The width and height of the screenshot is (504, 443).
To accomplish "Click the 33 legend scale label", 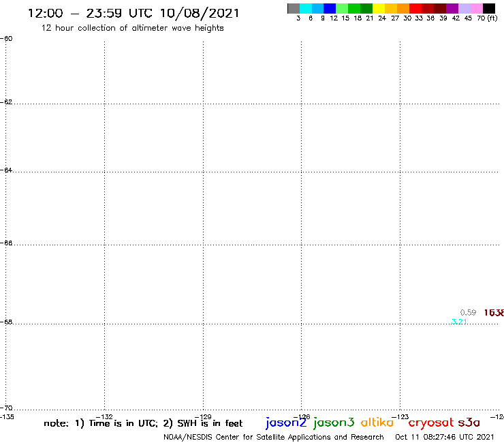I will coord(419,18).
